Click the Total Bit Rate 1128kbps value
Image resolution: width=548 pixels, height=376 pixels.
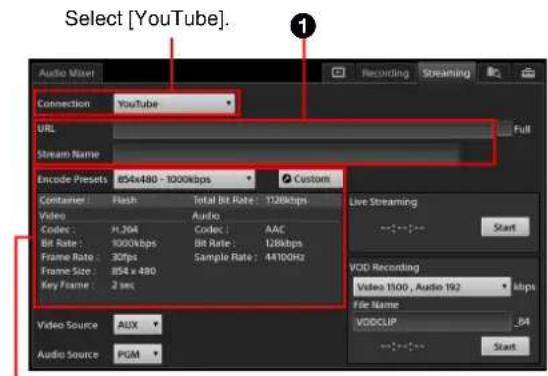(286, 200)
